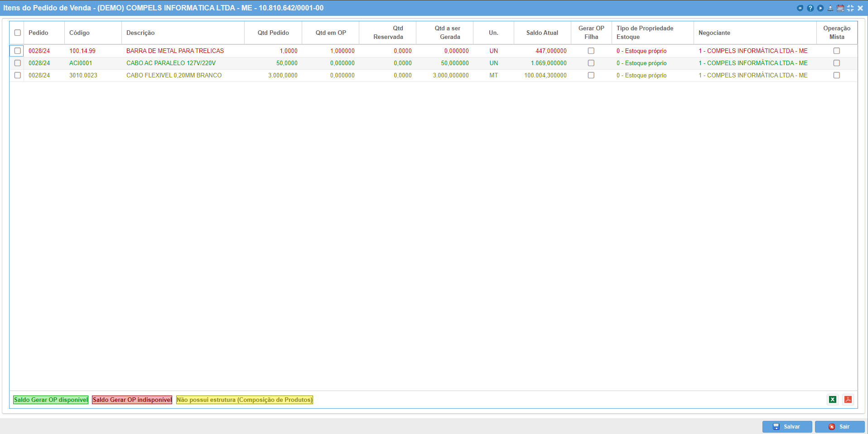This screenshot has height=434, width=868.
Task: Sort by the Saldo Atual column header
Action: point(542,33)
